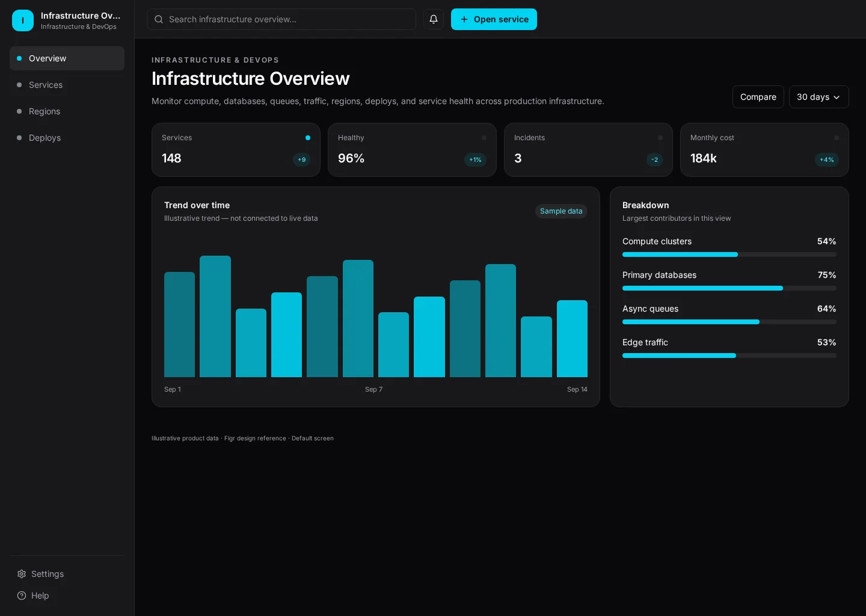This screenshot has width=866, height=616.
Task: Click the +1% change badge
Action: [475, 159]
